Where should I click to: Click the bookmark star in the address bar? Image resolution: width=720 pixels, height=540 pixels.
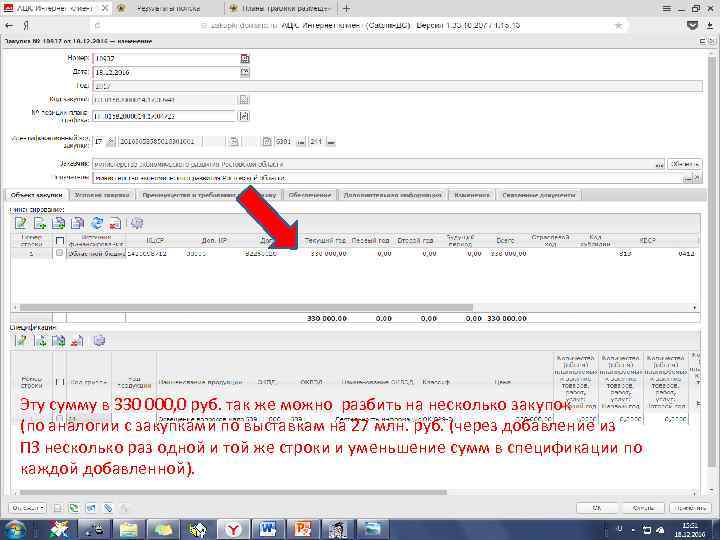619,26
